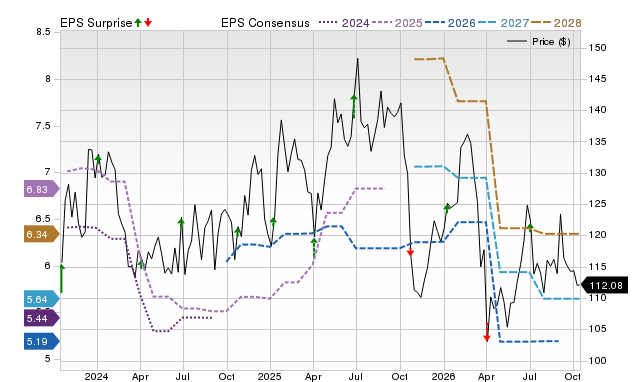Screen dimensions: 640x382
Task: Click the 8.5 label on the EPS axis
Action: pyautogui.click(x=43, y=32)
